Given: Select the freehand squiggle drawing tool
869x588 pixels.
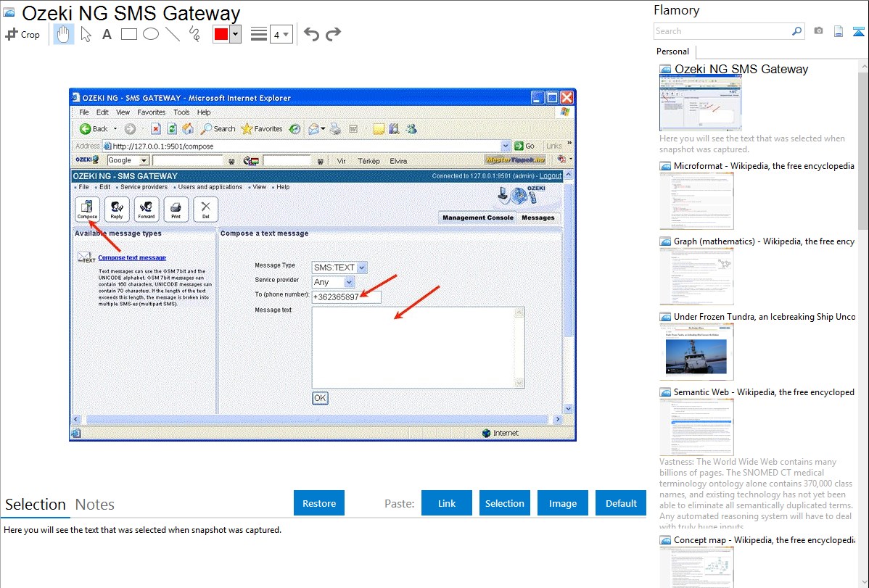Looking at the screenshot, I should pyautogui.click(x=194, y=34).
